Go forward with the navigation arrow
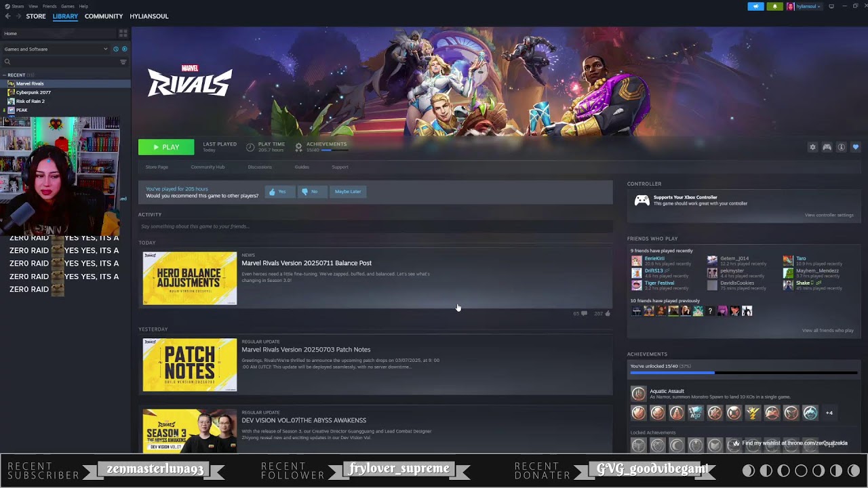 (18, 16)
